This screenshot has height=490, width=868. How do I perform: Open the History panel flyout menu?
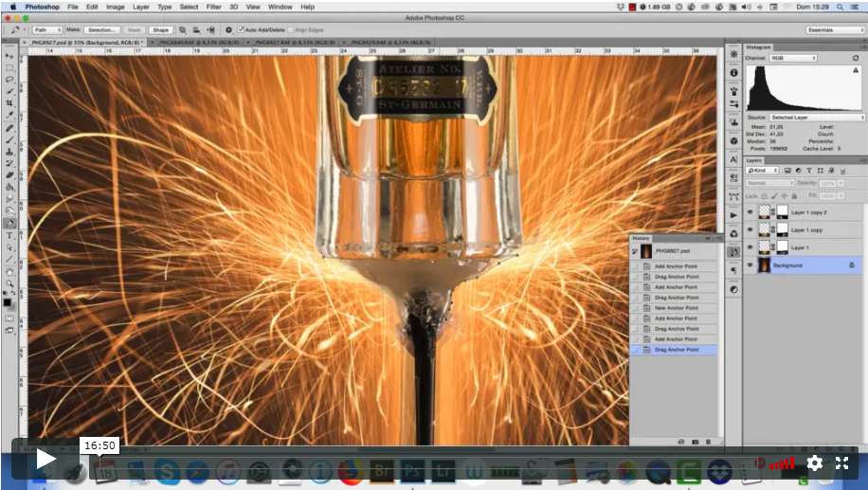pos(719,238)
